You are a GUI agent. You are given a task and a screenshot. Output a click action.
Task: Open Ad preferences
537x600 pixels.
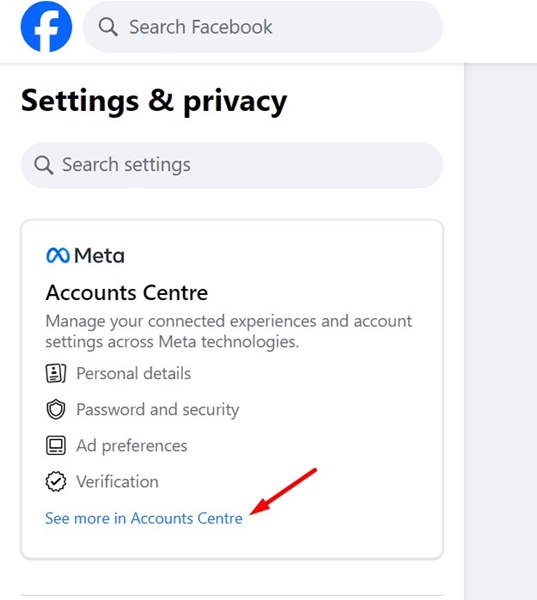132,446
